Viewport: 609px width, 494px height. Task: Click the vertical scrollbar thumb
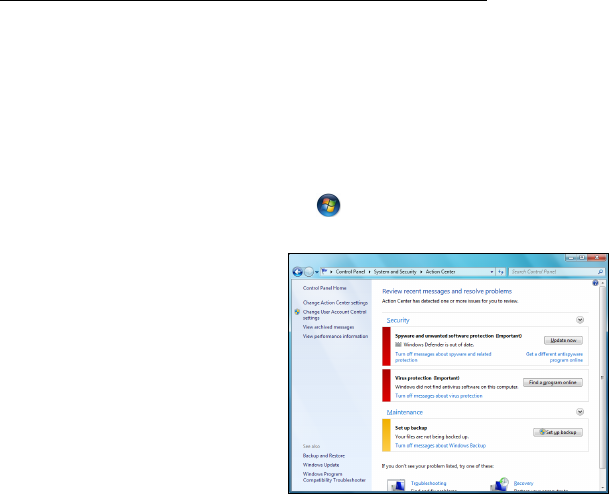click(602, 377)
